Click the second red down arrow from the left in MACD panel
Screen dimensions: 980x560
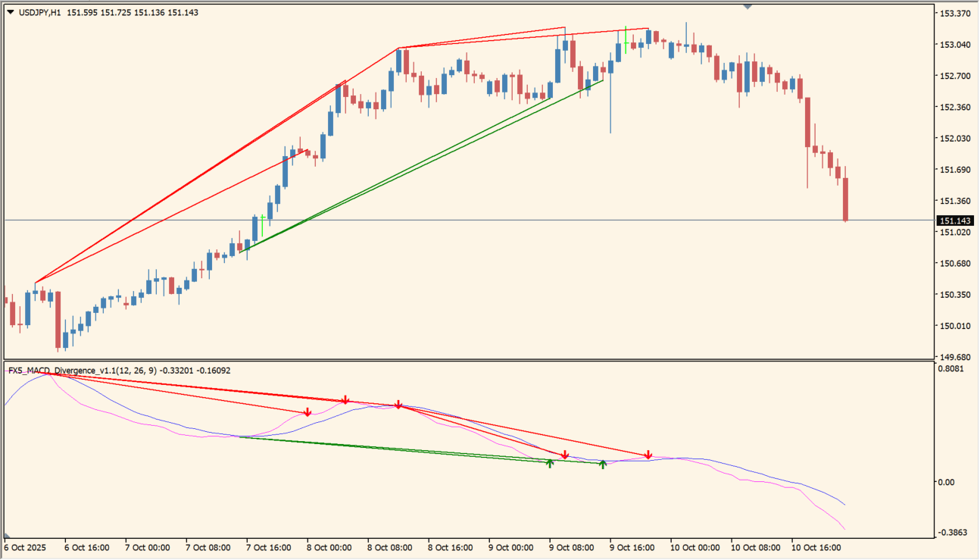[345, 399]
